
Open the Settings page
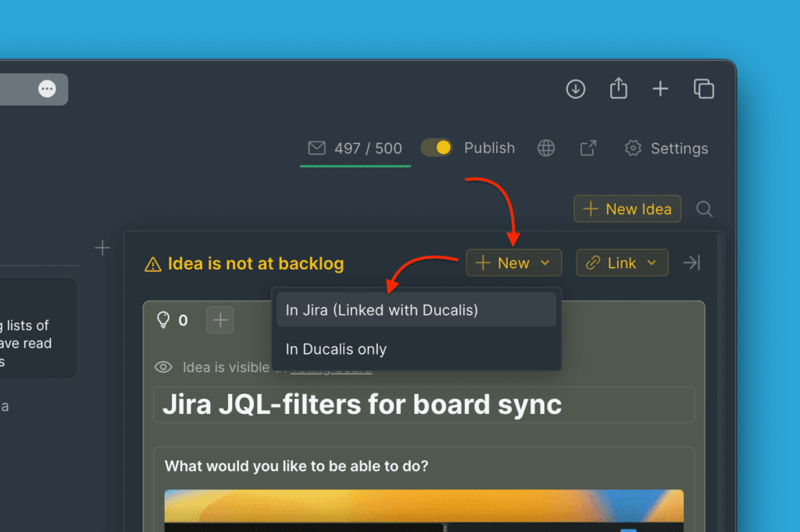point(666,148)
